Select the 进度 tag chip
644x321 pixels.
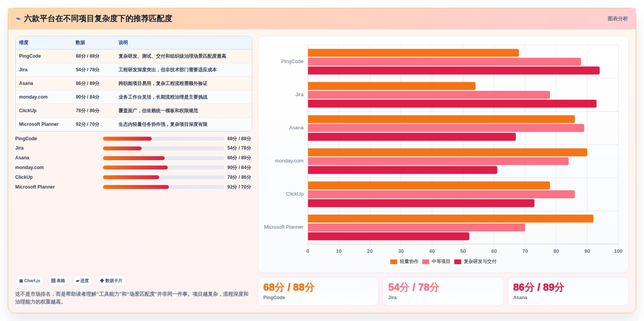click(x=82, y=280)
